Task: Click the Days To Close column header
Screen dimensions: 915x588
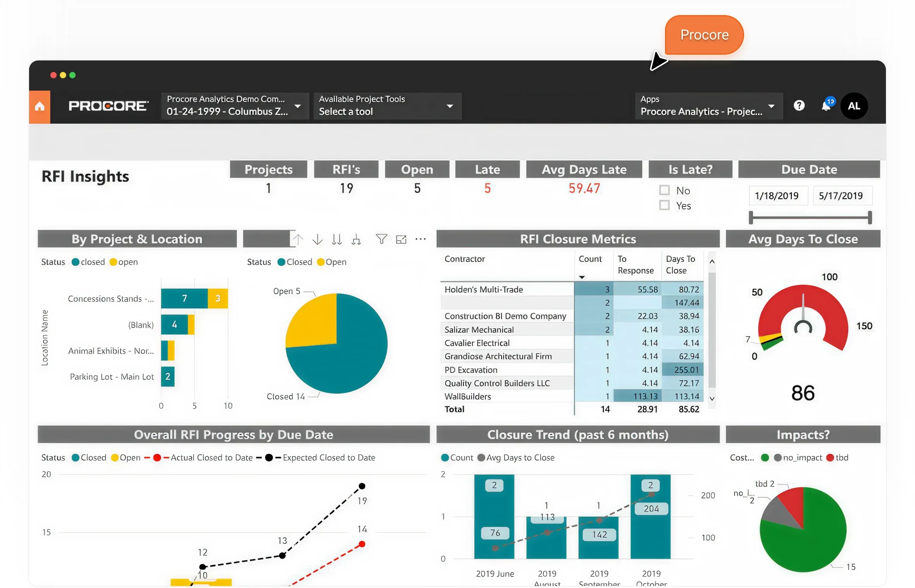Action: 680,265
